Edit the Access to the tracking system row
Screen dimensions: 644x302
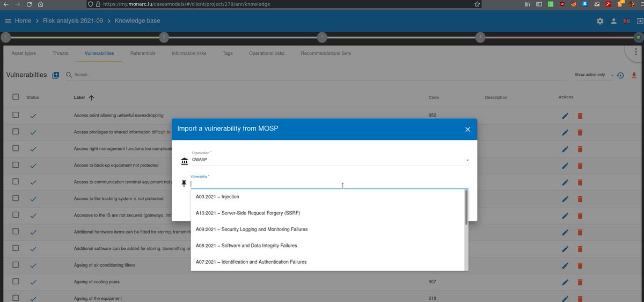[565, 199]
